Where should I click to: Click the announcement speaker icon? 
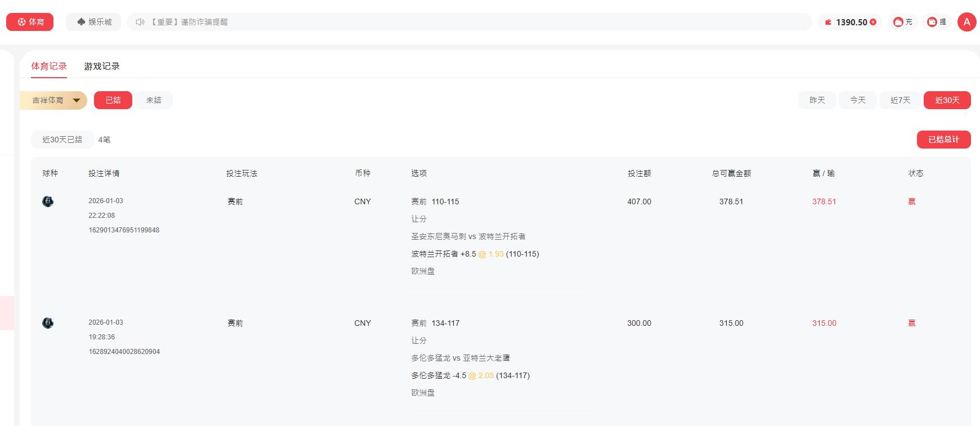pyautogui.click(x=140, y=22)
